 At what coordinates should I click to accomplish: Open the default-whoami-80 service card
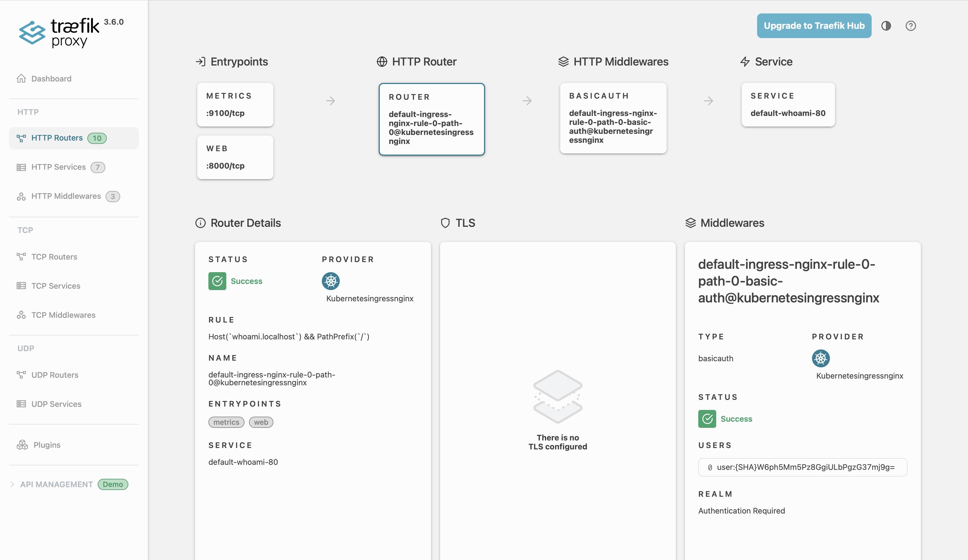tap(787, 104)
